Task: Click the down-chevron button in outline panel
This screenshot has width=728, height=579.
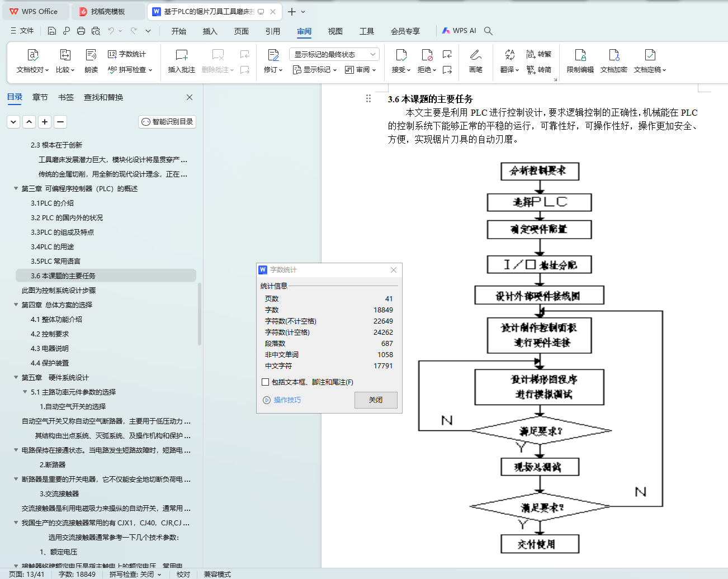Action: coord(13,121)
